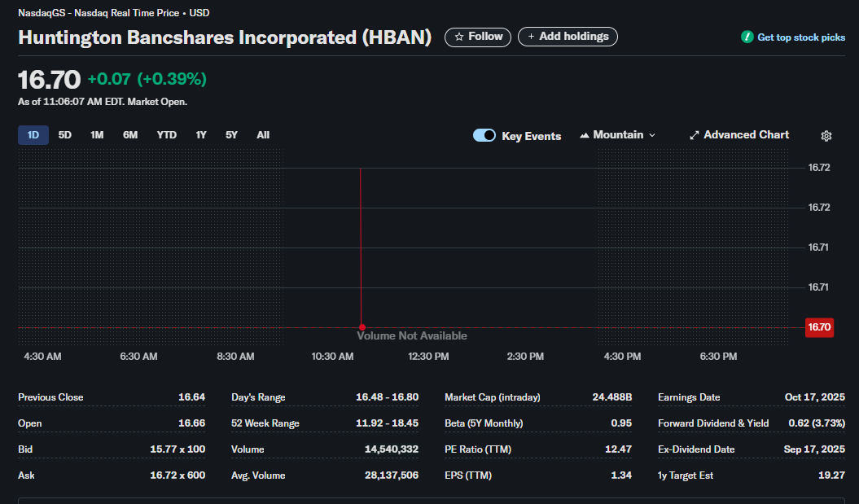Click the Huntington Bancshares Incorporated (HBAN) title
The width and height of the screenshot is (859, 504).
(x=225, y=37)
